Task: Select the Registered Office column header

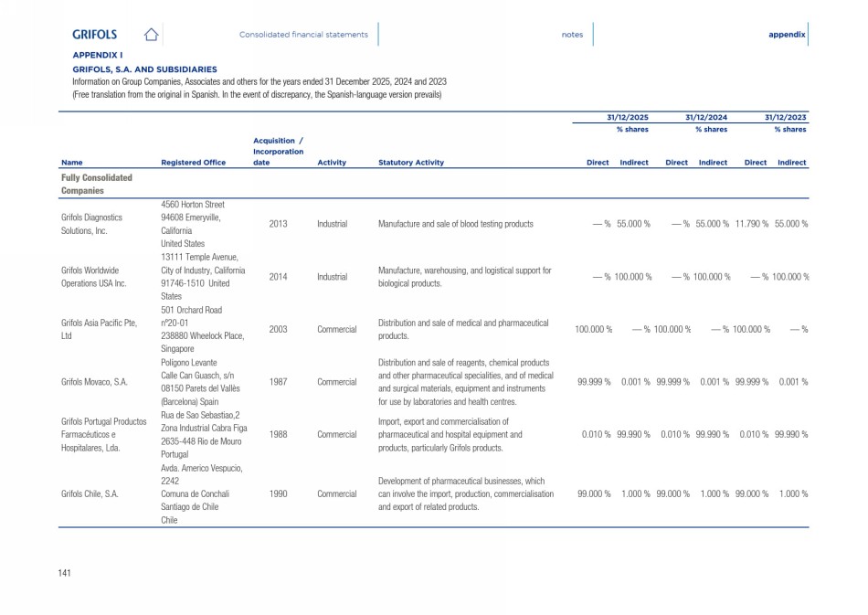Action: [x=193, y=163]
